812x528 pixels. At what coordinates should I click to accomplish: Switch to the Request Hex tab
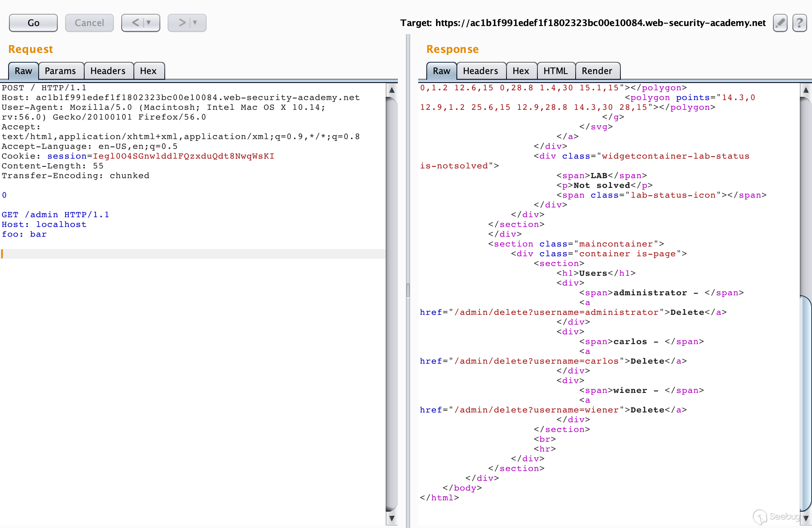148,71
